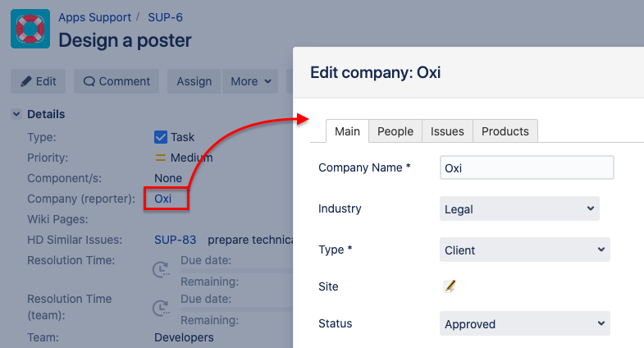The image size is (644, 348).
Task: Collapse the Details section chevron
Action: coord(16,114)
